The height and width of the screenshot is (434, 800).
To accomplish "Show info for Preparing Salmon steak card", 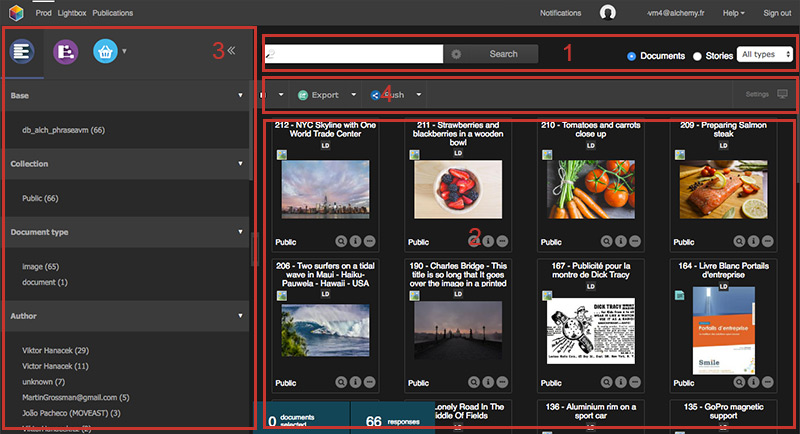I will pyautogui.click(x=753, y=241).
